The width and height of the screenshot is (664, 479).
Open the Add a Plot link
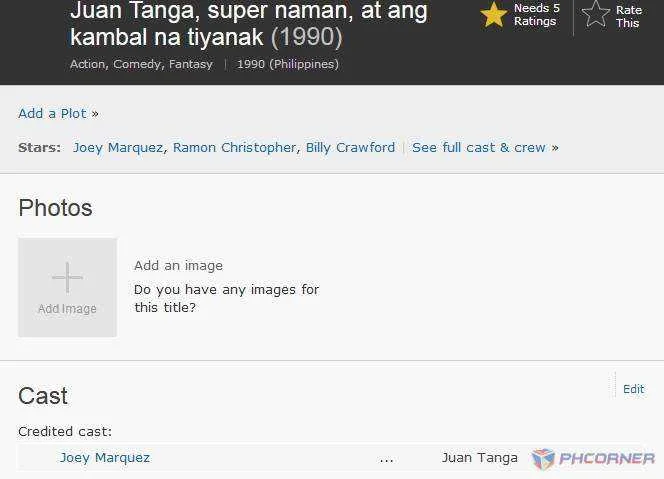click(x=52, y=114)
